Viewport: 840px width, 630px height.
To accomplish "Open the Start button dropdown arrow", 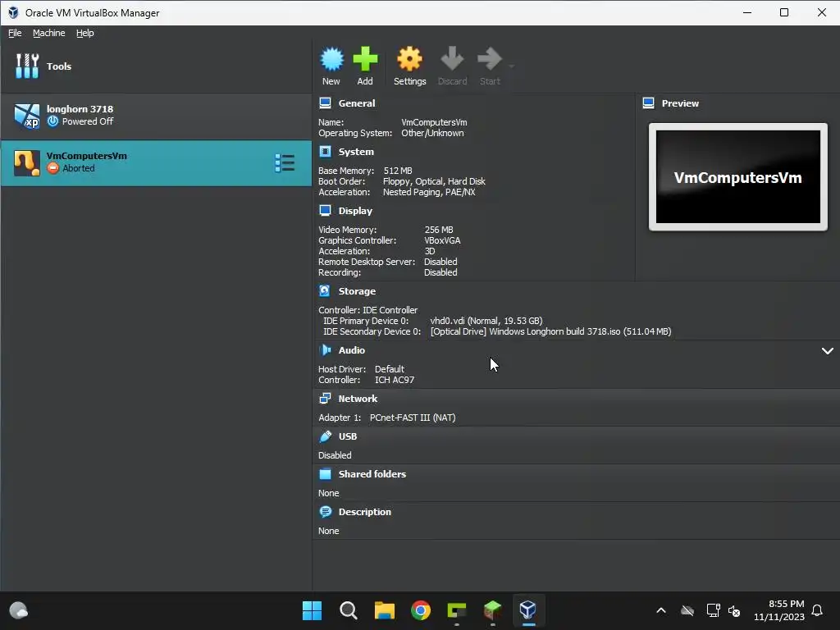I will (512, 66).
